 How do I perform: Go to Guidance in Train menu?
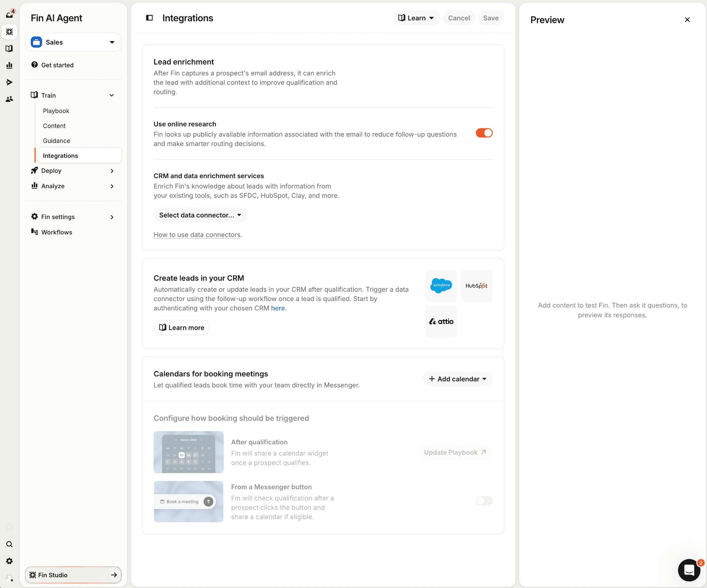[x=57, y=141]
